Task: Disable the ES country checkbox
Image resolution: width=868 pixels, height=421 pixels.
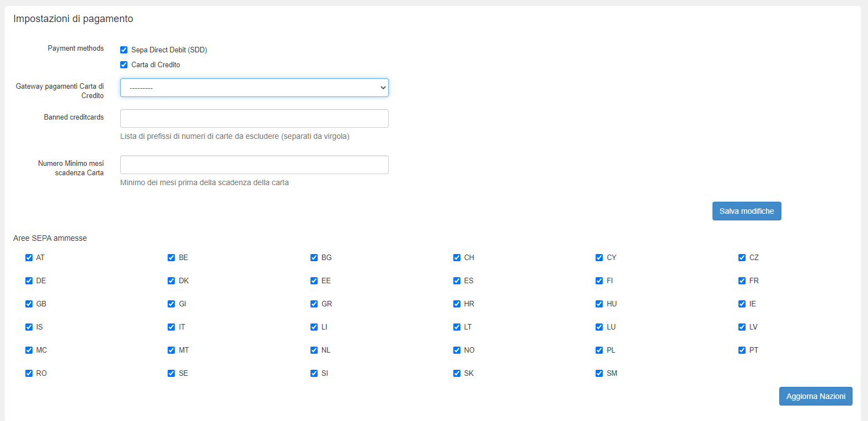Action: click(457, 281)
